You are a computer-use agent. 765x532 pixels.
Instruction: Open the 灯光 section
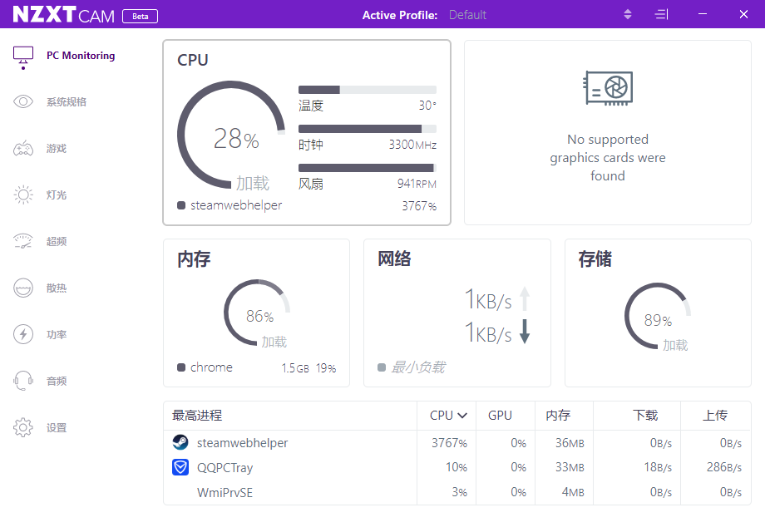57,195
